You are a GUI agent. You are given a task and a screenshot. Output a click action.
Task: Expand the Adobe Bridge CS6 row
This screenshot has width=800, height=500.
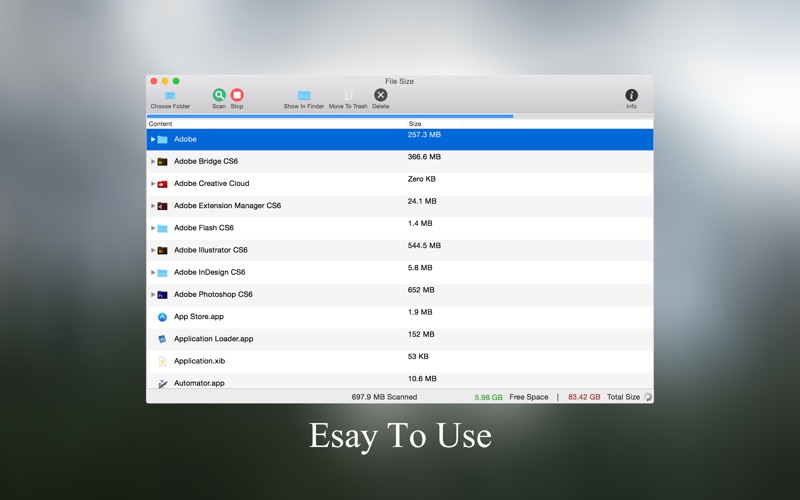tap(153, 161)
